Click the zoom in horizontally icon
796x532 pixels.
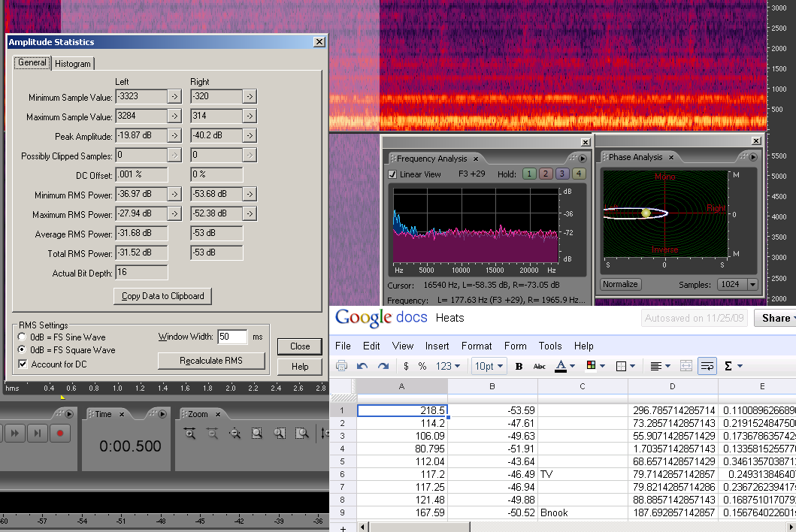189,434
